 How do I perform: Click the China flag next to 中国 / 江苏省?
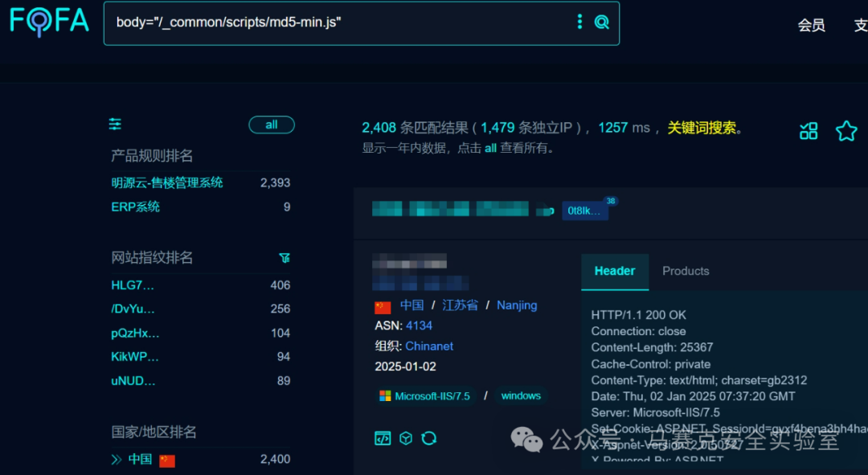coord(383,307)
